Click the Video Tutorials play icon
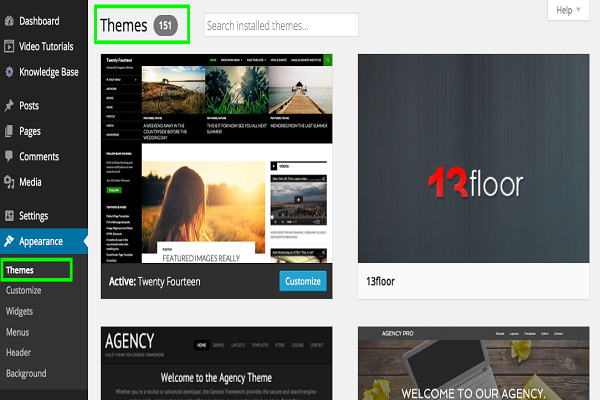The image size is (600, 400). coord(9,46)
